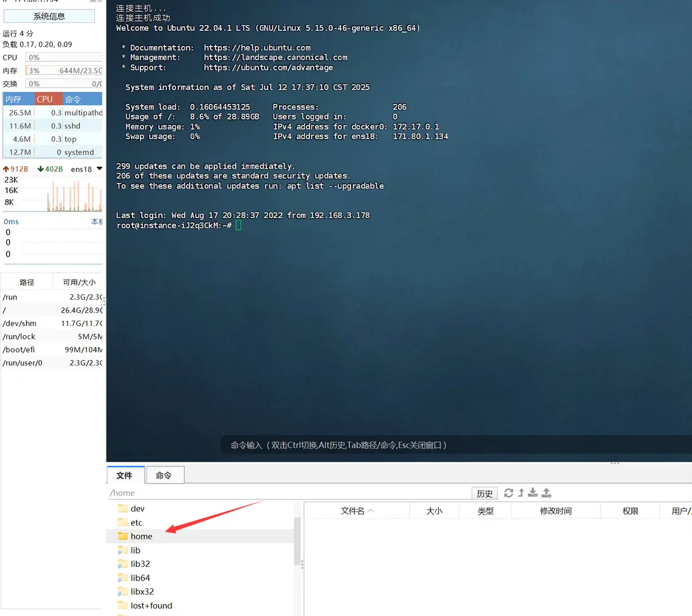The height and width of the screenshot is (616, 692).
Task: Go up to the parent directory
Action: click(x=521, y=493)
